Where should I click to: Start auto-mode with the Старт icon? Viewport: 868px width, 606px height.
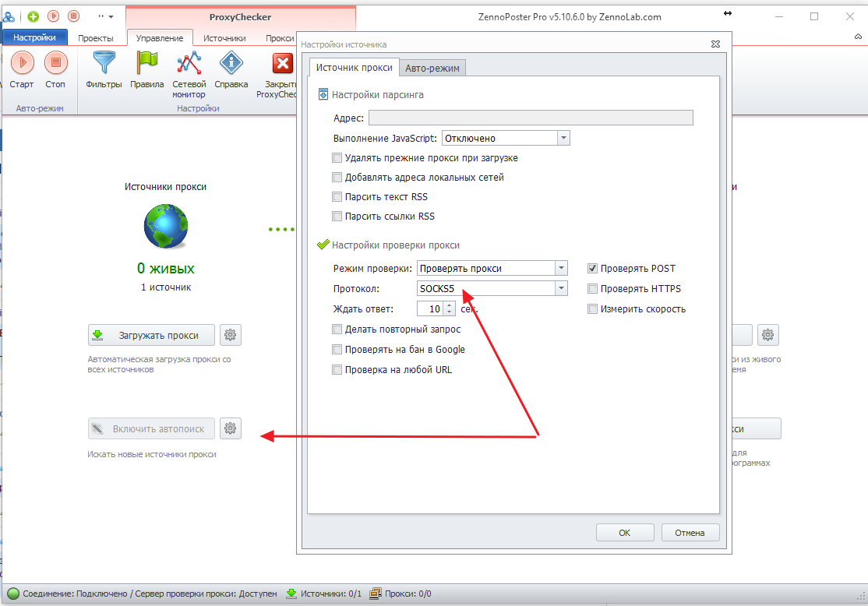coord(22,62)
